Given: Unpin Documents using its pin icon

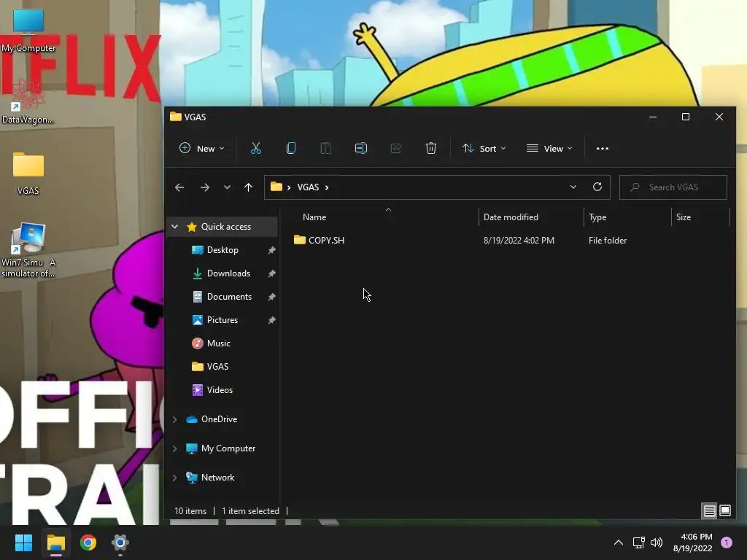Looking at the screenshot, I should click(x=271, y=297).
